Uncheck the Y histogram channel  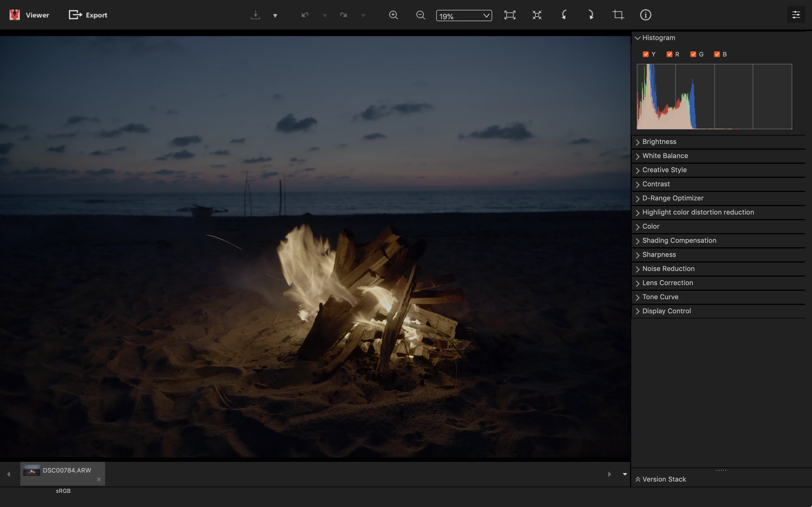coord(646,54)
